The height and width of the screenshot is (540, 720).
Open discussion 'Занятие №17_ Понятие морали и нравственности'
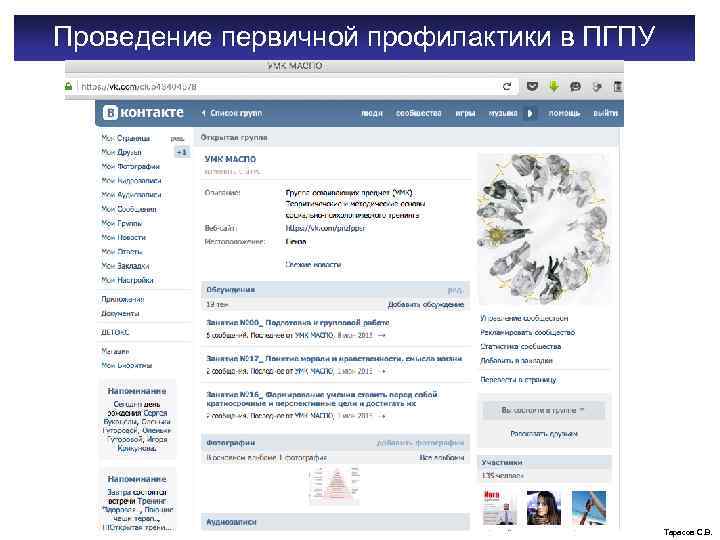pyautogui.click(x=334, y=359)
